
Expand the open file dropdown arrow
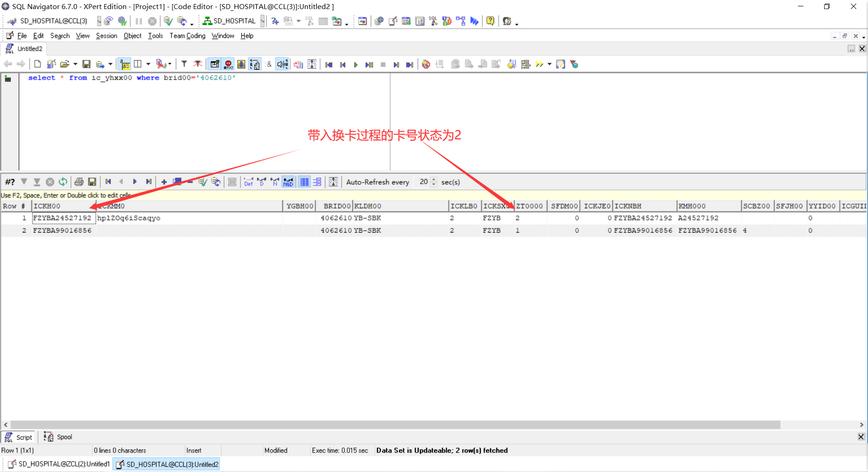pos(75,64)
